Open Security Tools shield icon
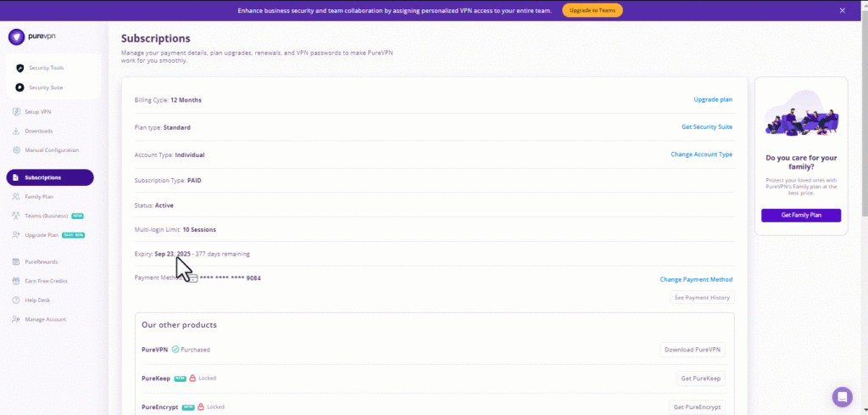The height and width of the screenshot is (415, 868). tap(20, 68)
